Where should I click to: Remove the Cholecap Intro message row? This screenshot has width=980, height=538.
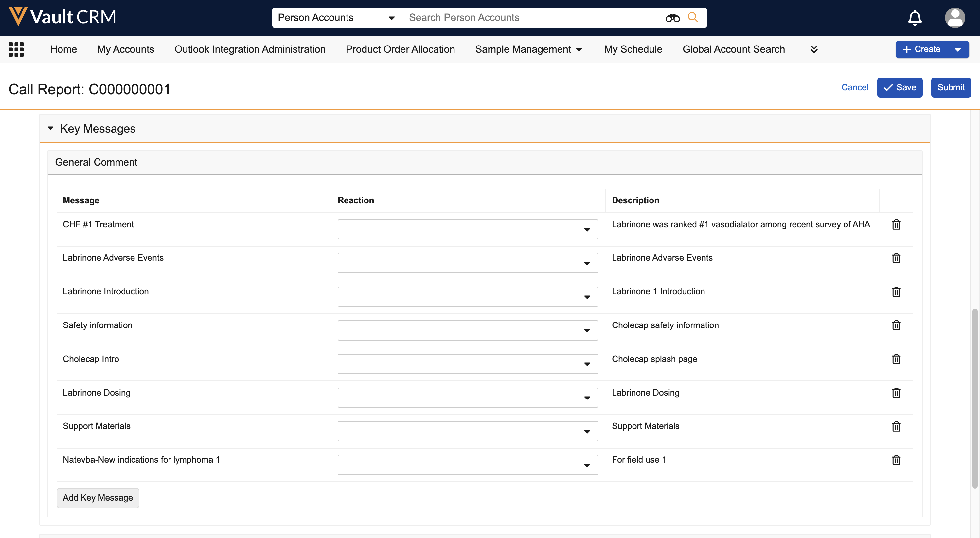coord(896,359)
